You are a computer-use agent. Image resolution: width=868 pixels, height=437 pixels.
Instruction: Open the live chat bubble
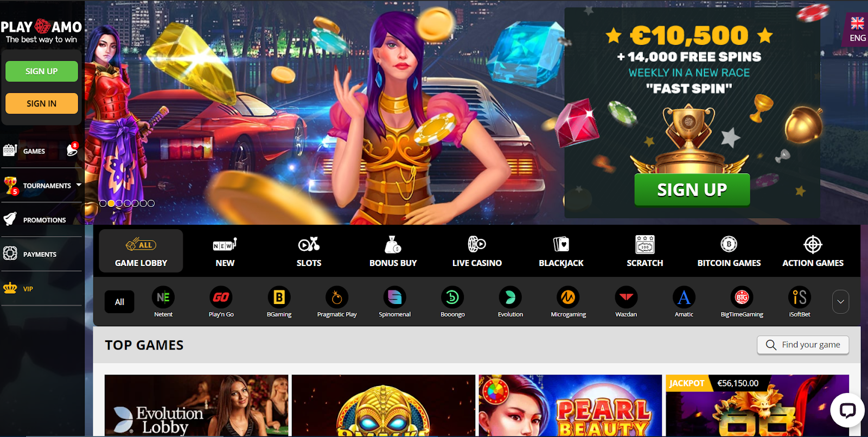847,410
